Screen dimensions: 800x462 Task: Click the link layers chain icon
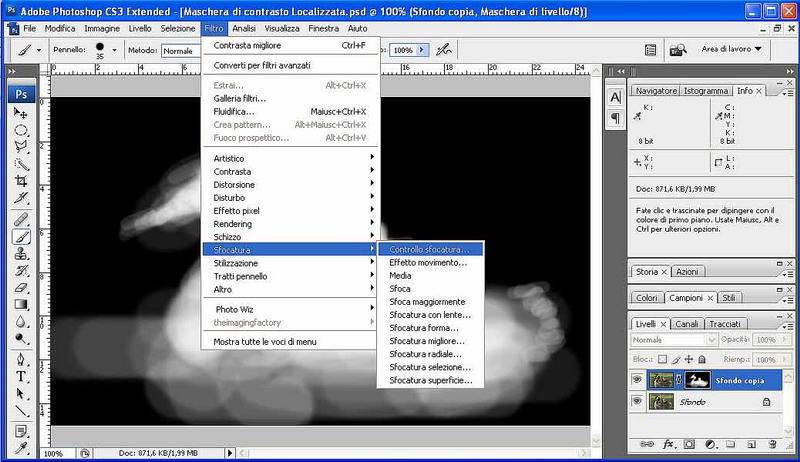point(646,444)
